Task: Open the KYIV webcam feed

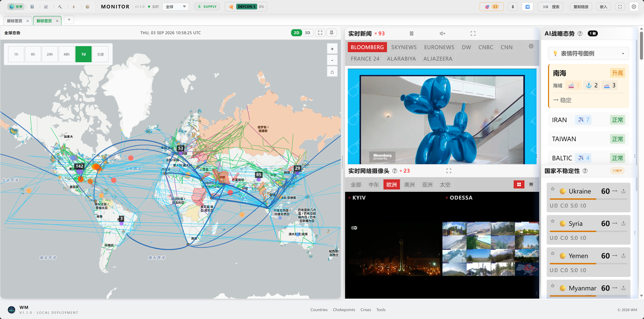Action: [x=394, y=245]
